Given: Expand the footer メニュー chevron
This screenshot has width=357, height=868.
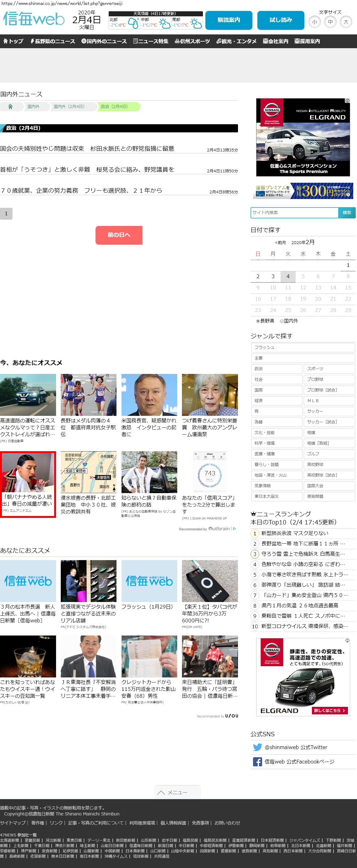Looking at the screenshot, I should [x=161, y=792].
